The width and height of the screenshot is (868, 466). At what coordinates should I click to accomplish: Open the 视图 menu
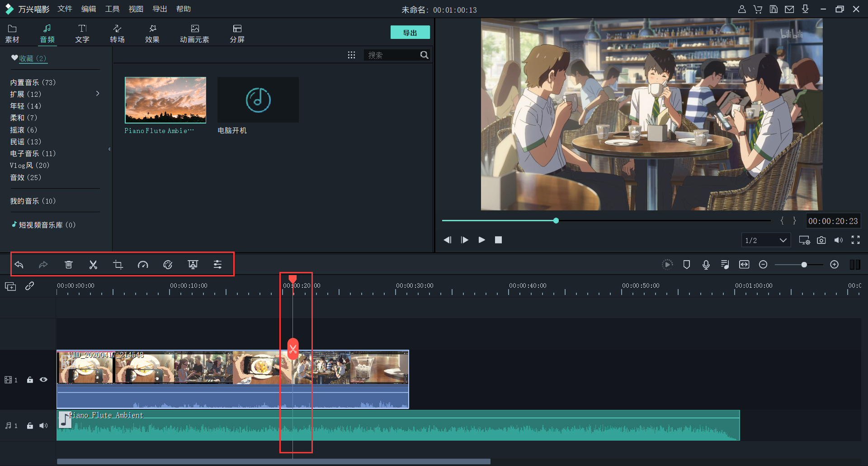point(136,9)
